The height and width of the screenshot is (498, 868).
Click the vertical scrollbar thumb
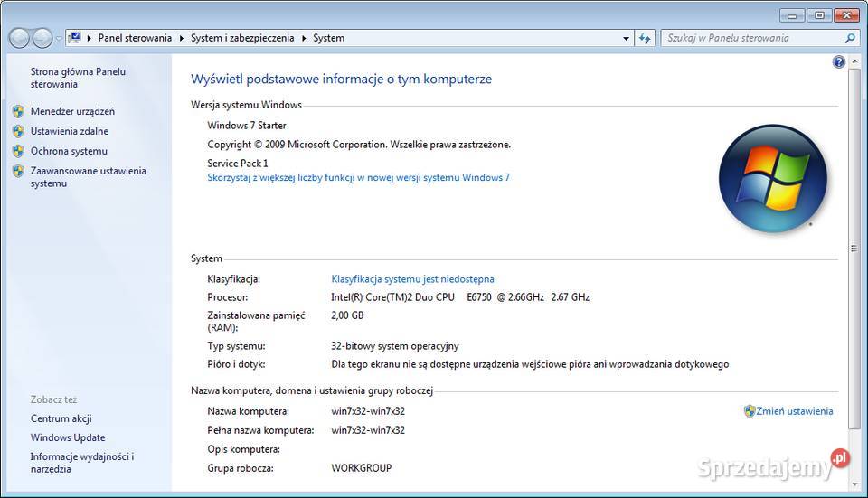pyautogui.click(x=854, y=248)
